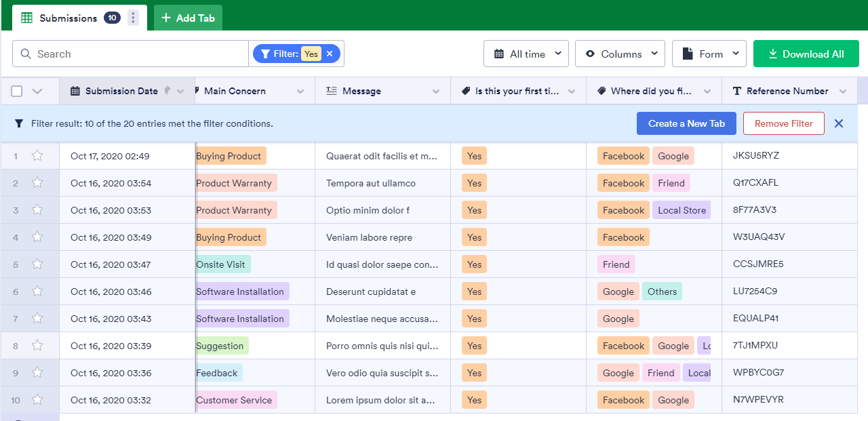Star the submission from Oct 16, 2020 03:47
Screen dimensions: 868x421
coord(37,264)
